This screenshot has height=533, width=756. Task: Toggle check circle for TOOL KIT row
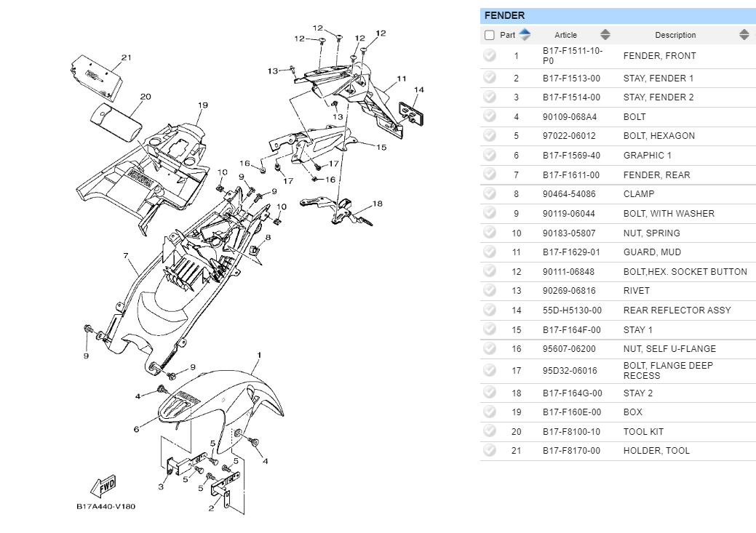[x=490, y=430]
